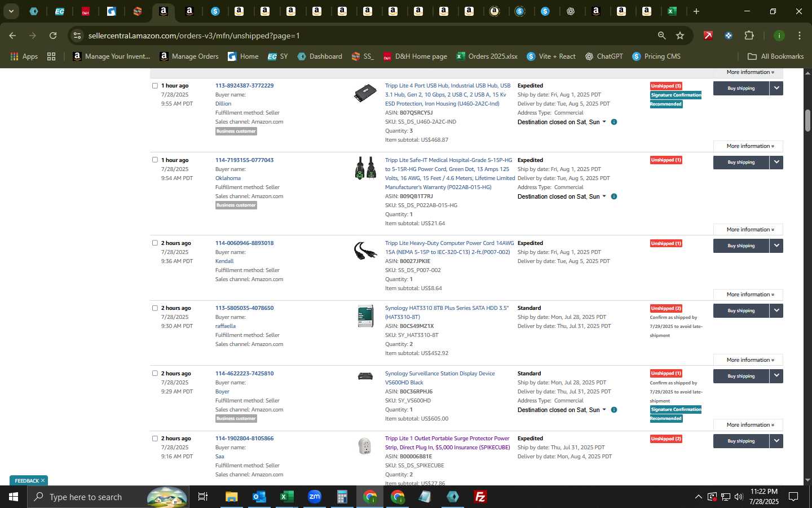Expand Buy shipping arrow for Heavy-Duty Computer Power Cord order

click(x=776, y=246)
